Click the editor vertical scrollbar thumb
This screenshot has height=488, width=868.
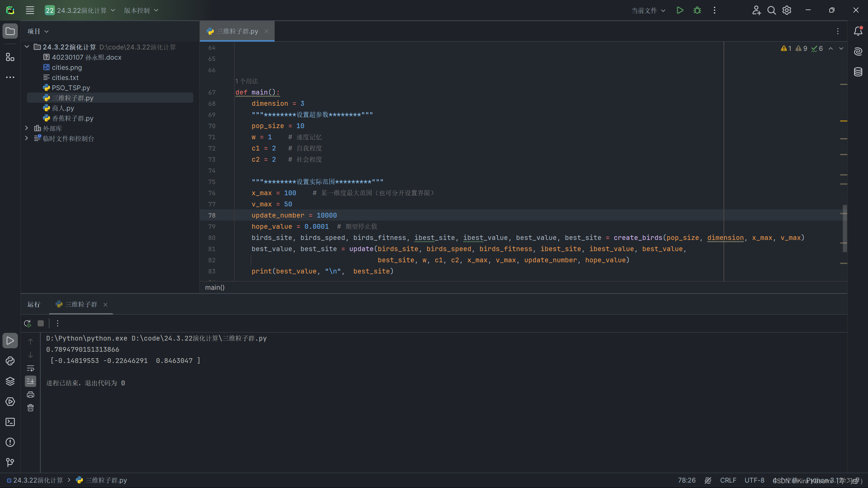coord(845,228)
